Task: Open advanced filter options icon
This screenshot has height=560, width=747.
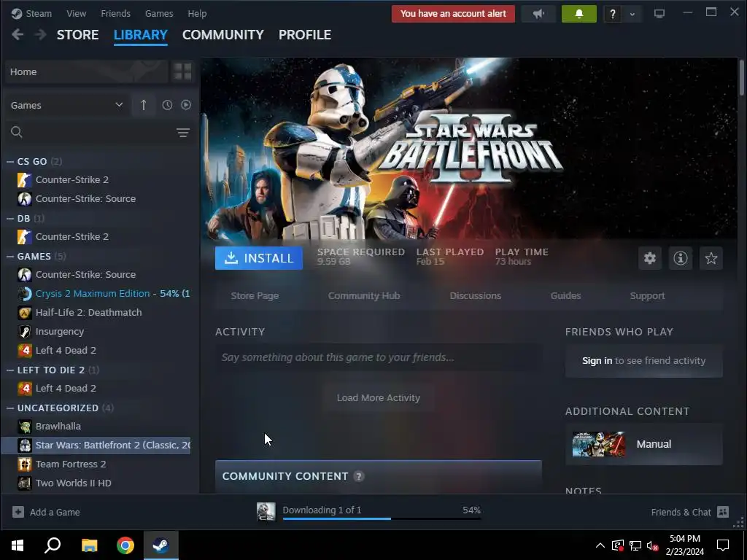Action: [x=183, y=133]
